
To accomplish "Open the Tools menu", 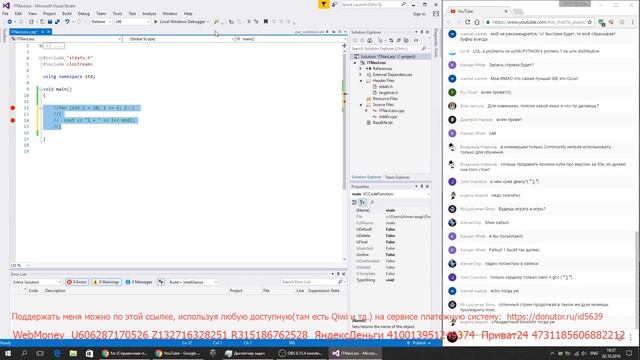I will (x=117, y=13).
